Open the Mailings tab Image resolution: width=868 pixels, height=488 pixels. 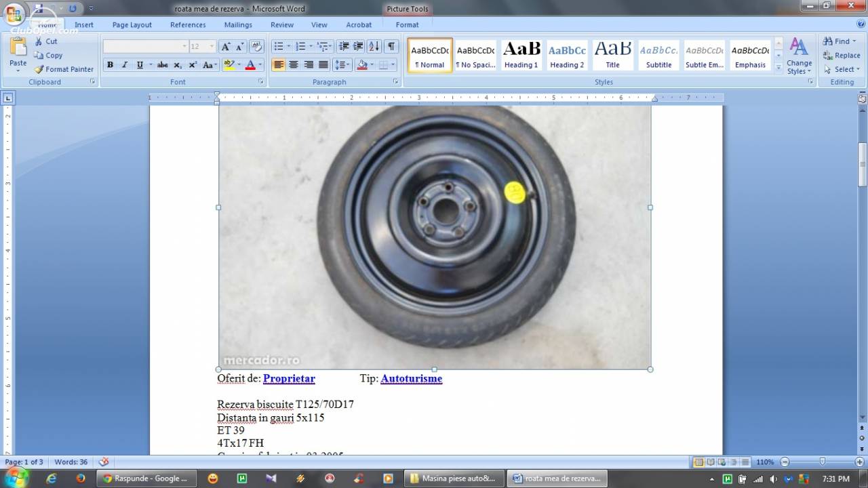coord(238,25)
